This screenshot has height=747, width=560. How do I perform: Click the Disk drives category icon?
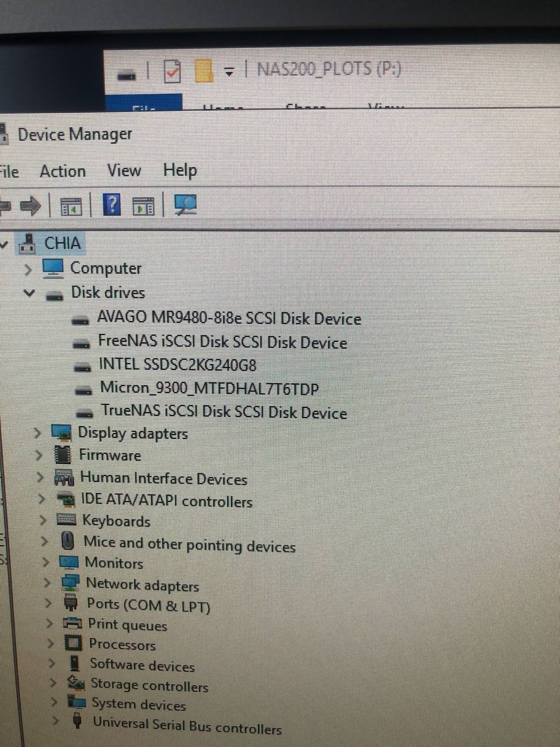(x=54, y=295)
